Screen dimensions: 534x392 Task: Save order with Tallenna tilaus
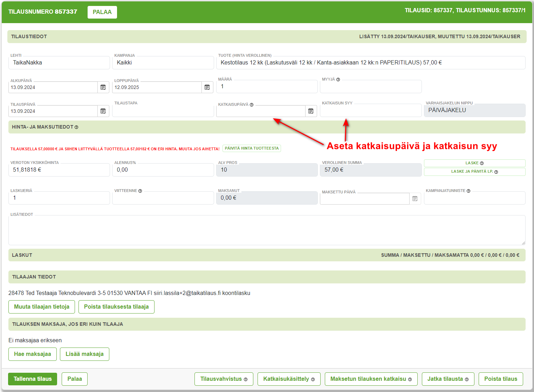tap(33, 379)
